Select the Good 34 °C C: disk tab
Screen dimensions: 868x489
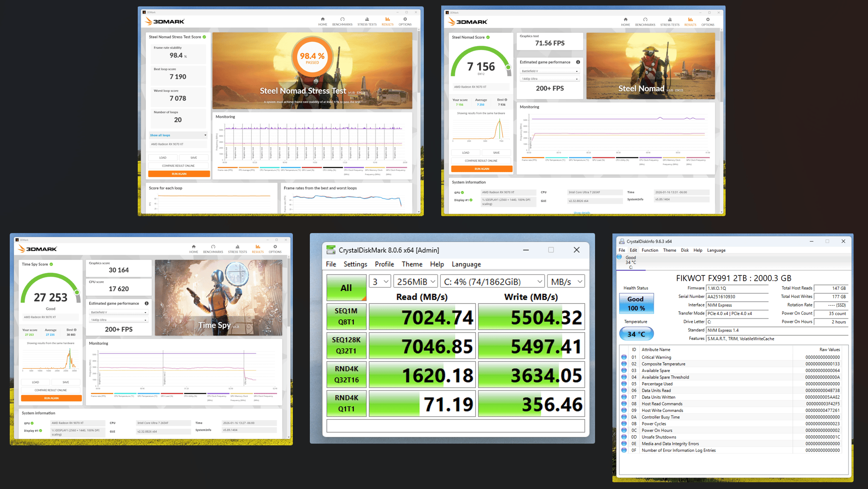(630, 262)
